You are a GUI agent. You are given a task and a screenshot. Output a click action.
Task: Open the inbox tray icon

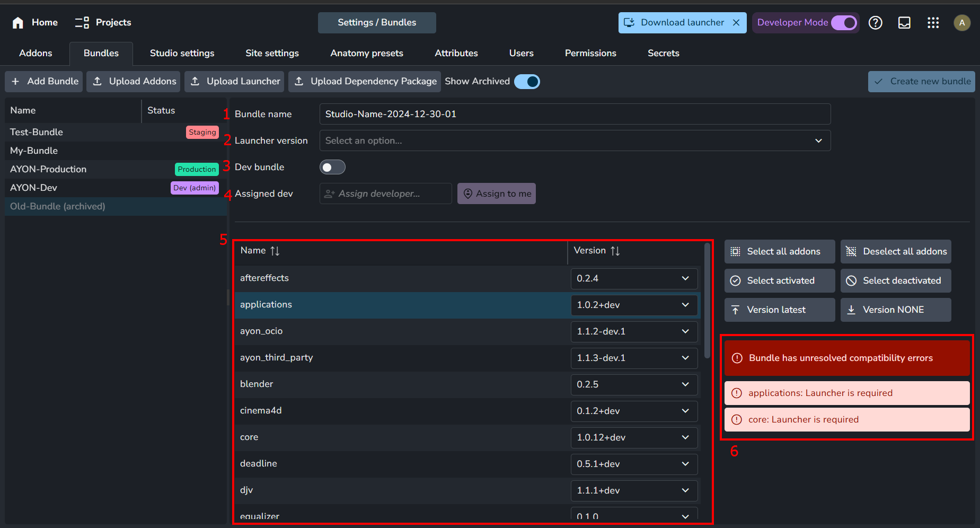904,22
